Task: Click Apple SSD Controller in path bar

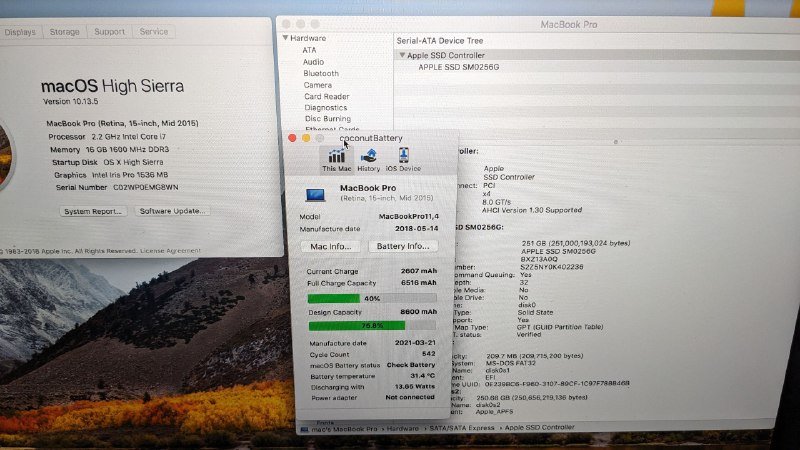Action: click(539, 428)
